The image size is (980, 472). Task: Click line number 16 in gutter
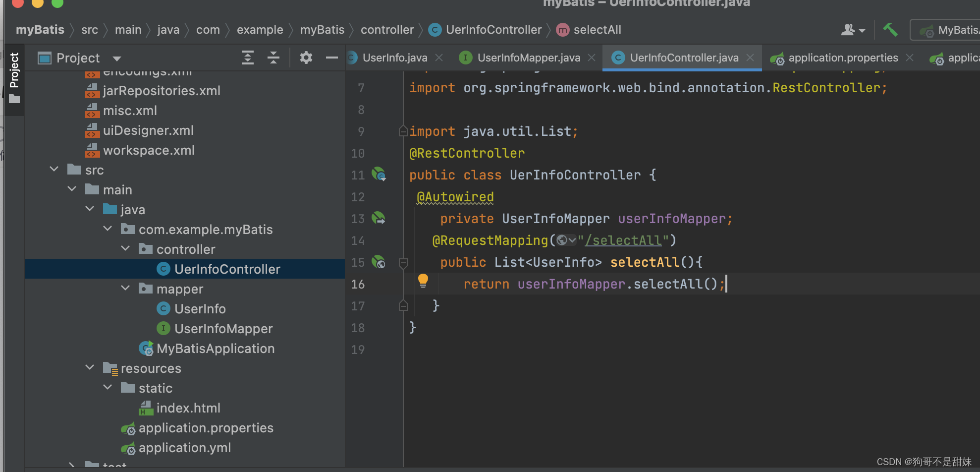(x=358, y=284)
